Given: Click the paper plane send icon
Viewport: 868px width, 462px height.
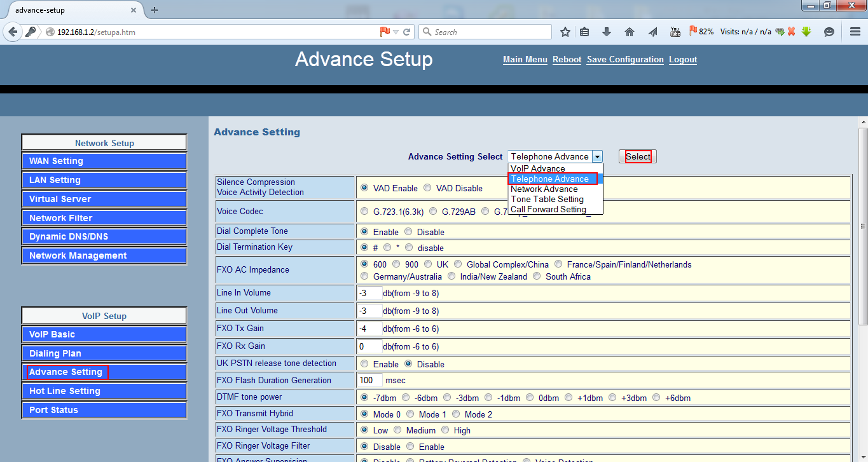Looking at the screenshot, I should [652, 32].
